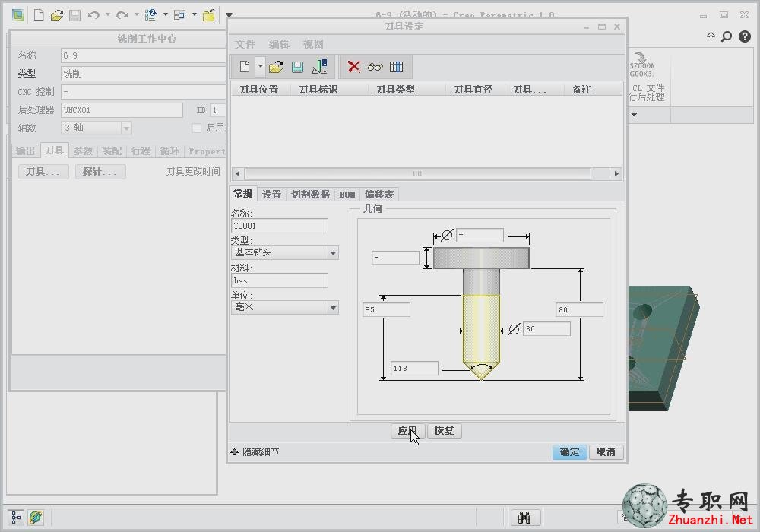The height and width of the screenshot is (532, 760).
Task: Open the 轴数 3 轴 dropdown
Action: (x=126, y=128)
